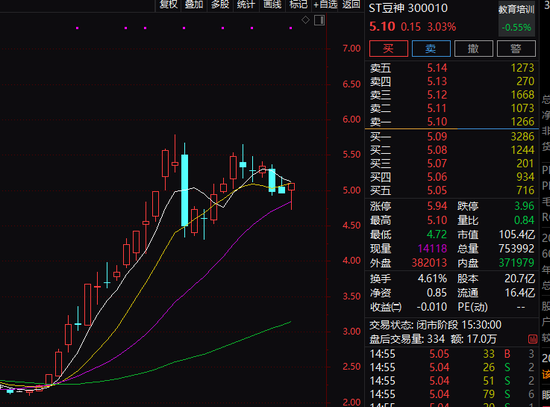This screenshot has height=407, width=550.
Task: Click the latest red candlestick on the chart
Action: (291, 195)
